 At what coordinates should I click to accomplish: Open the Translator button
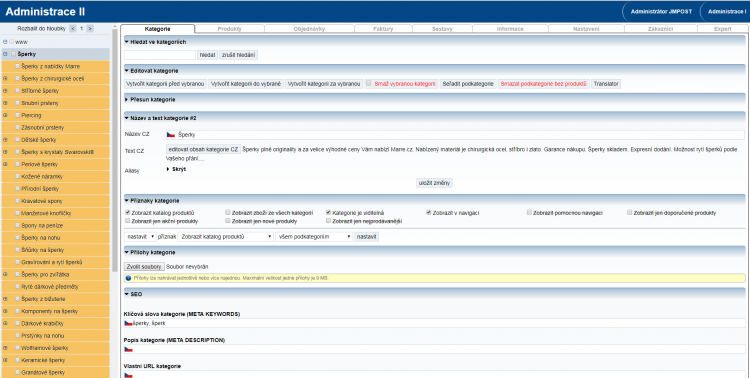pyautogui.click(x=606, y=84)
